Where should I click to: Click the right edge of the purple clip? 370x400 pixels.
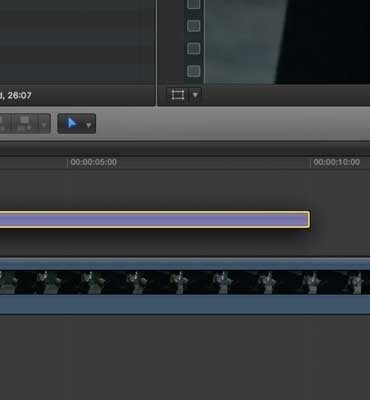click(x=309, y=220)
